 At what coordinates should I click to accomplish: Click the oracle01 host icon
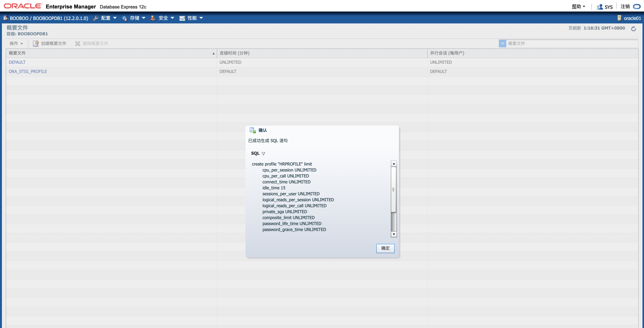pos(619,18)
